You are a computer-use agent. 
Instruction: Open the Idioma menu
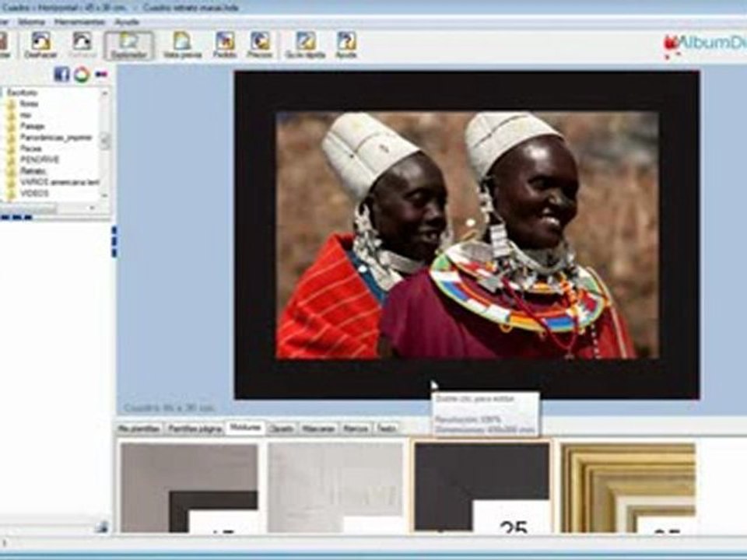tap(31, 22)
